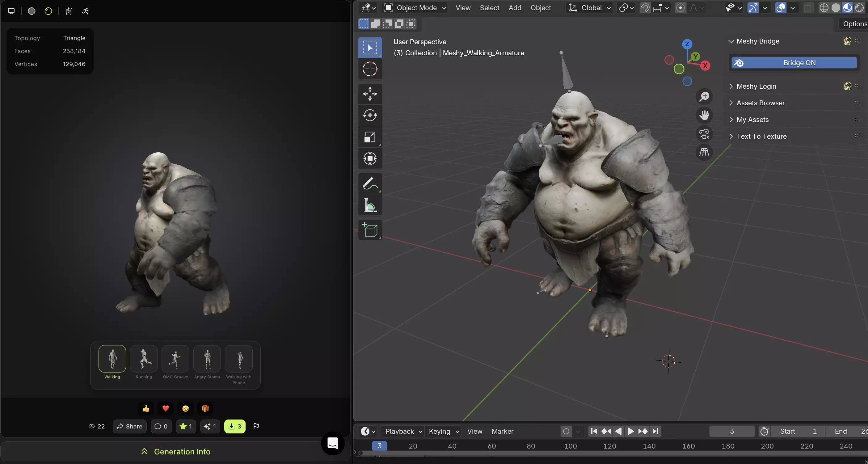Pick the Rotate tool
The width and height of the screenshot is (868, 464).
(370, 116)
